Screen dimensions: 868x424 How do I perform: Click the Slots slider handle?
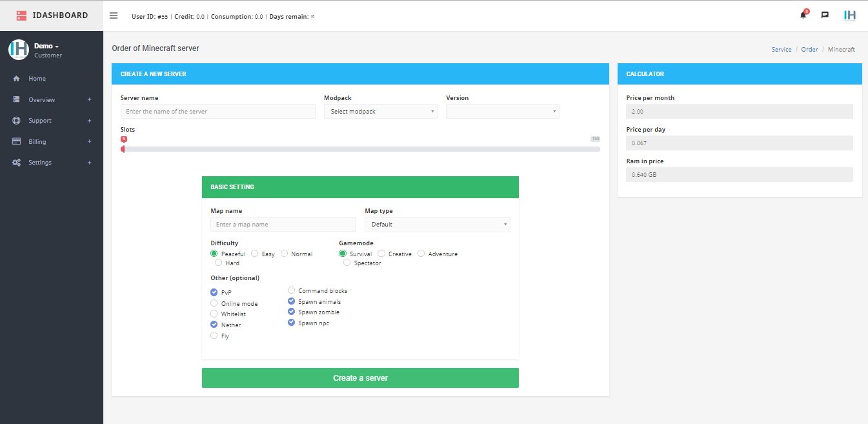(123, 149)
